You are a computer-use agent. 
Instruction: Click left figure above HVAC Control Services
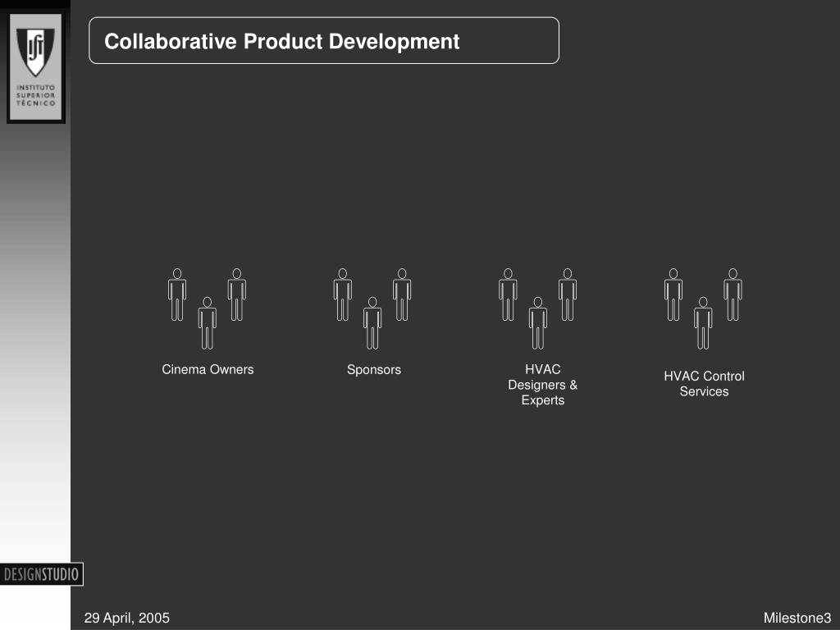[673, 294]
